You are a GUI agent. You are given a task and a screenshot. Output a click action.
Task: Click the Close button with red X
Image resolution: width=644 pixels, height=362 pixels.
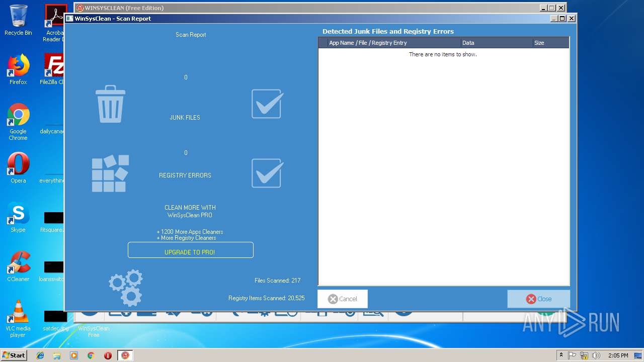pyautogui.click(x=539, y=299)
